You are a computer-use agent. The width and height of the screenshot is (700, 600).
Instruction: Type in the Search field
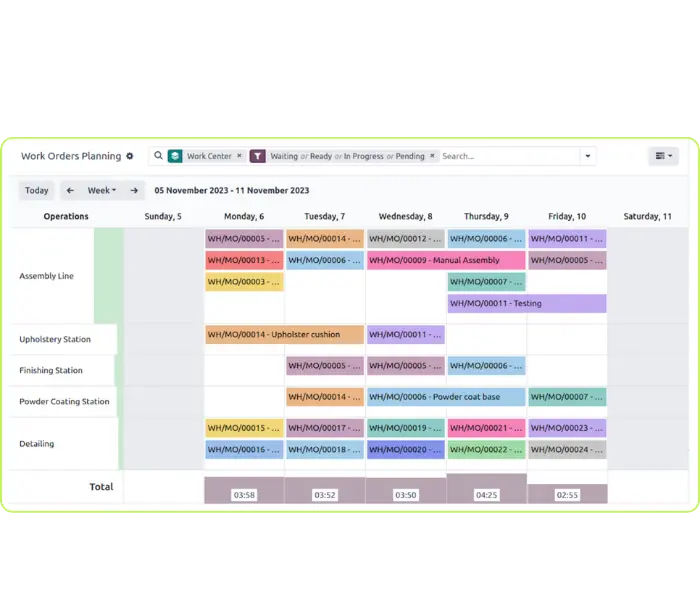coord(508,156)
